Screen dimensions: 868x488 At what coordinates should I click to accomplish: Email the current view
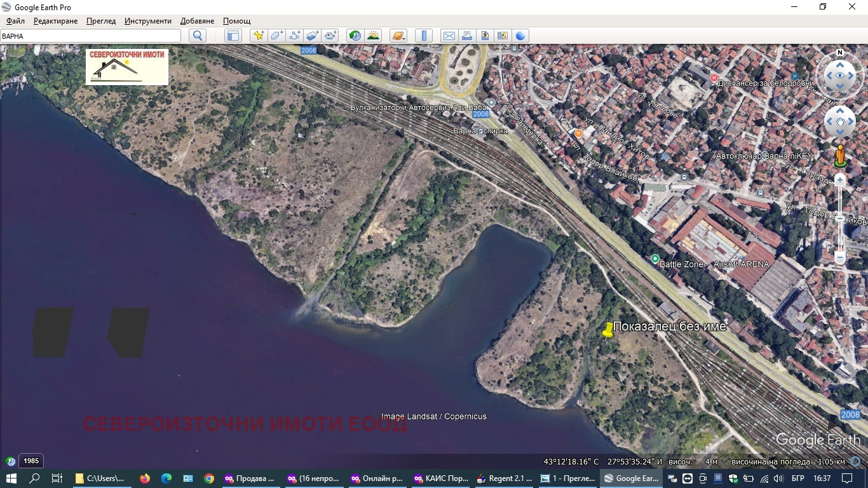tap(449, 36)
